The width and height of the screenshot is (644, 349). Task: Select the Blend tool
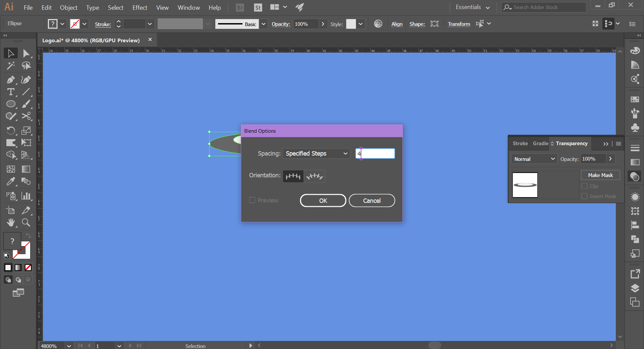pos(26,181)
